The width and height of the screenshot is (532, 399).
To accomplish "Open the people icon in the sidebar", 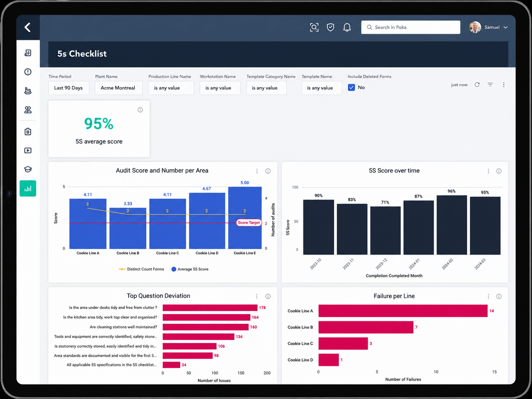I will (x=28, y=109).
